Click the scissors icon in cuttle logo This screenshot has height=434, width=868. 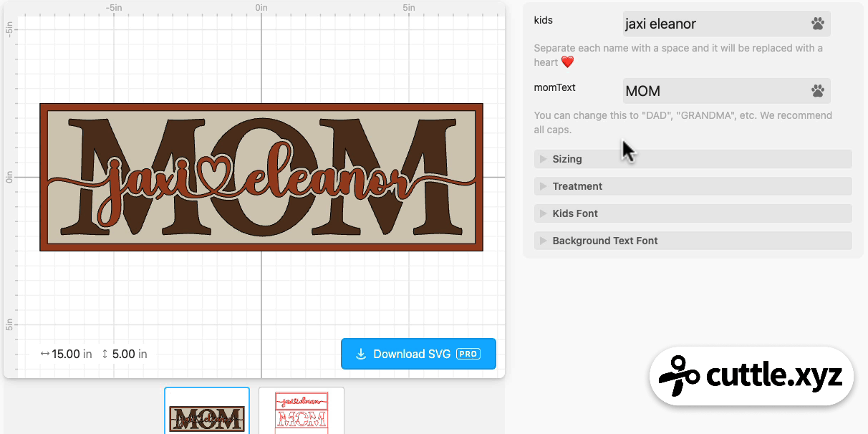tap(677, 376)
